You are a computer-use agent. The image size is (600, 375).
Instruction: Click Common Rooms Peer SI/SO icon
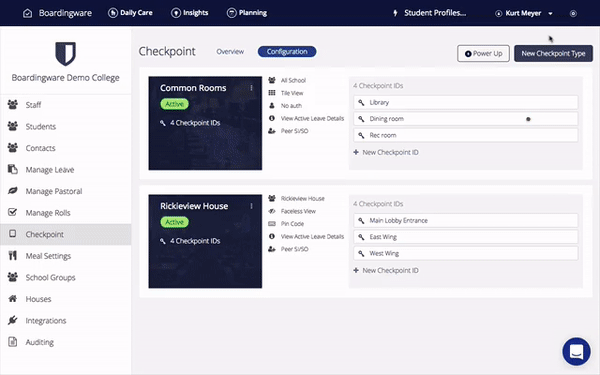(272, 131)
